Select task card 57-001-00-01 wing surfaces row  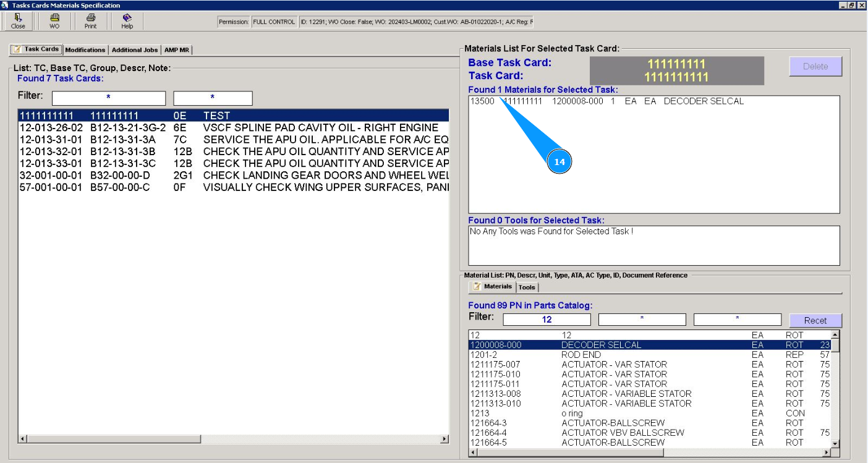pyautogui.click(x=233, y=187)
